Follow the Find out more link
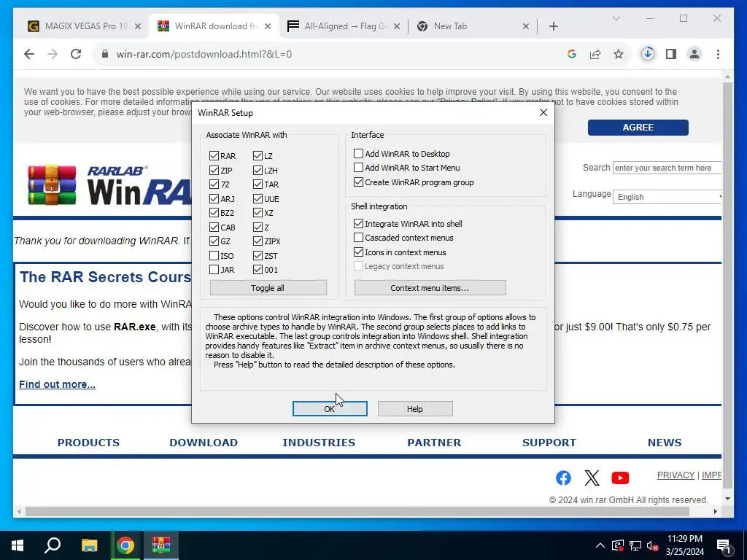This screenshot has width=747, height=560. pyautogui.click(x=57, y=384)
